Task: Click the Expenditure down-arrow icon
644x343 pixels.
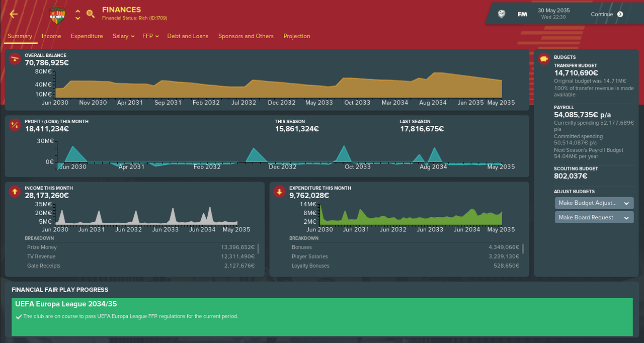Action: (x=279, y=191)
